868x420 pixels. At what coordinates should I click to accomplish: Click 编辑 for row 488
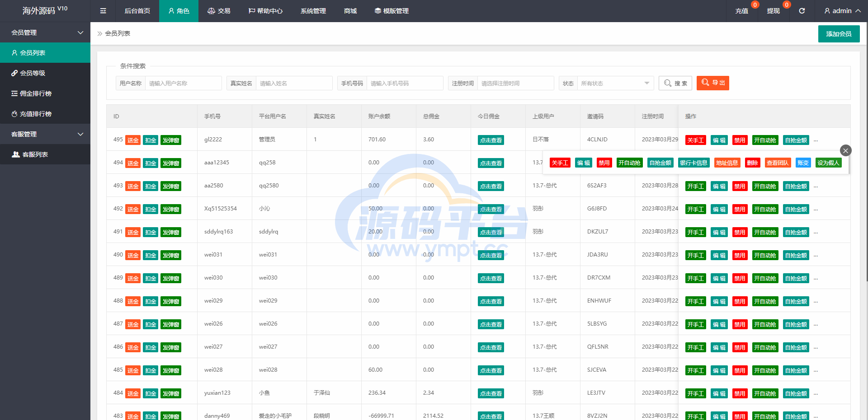pyautogui.click(x=719, y=302)
